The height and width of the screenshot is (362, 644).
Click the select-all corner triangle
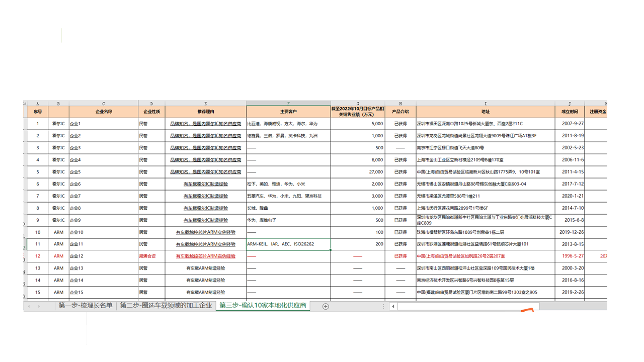tap(25, 104)
